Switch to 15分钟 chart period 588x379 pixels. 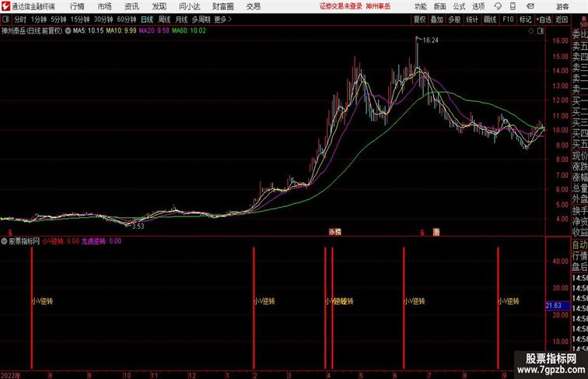[80, 19]
